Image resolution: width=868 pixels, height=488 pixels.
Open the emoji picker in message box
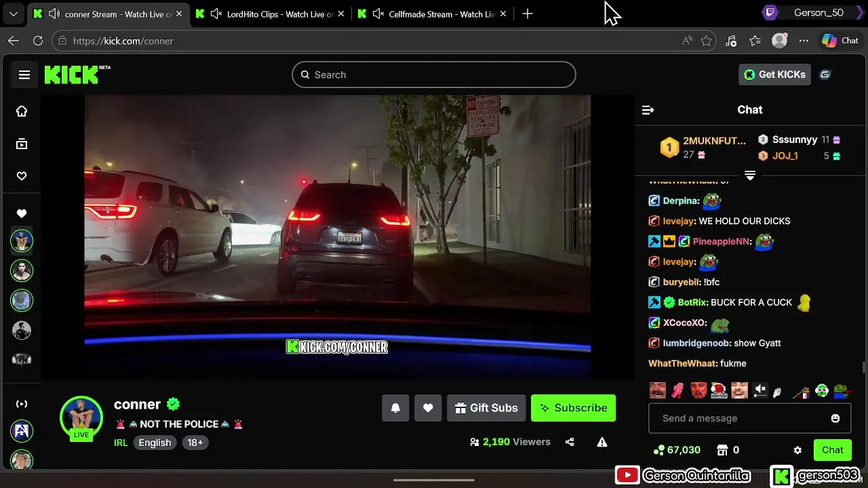click(x=835, y=418)
